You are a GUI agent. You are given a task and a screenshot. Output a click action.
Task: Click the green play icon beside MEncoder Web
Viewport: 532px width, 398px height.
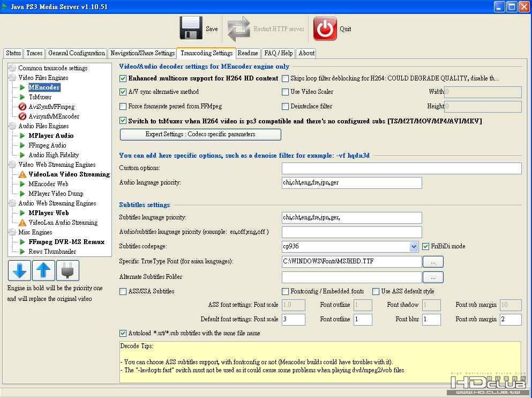click(x=23, y=184)
